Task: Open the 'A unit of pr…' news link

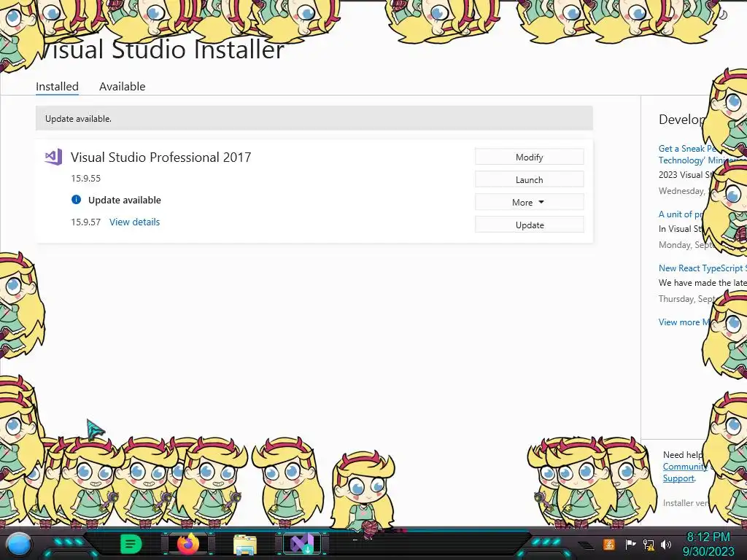Action: (681, 214)
